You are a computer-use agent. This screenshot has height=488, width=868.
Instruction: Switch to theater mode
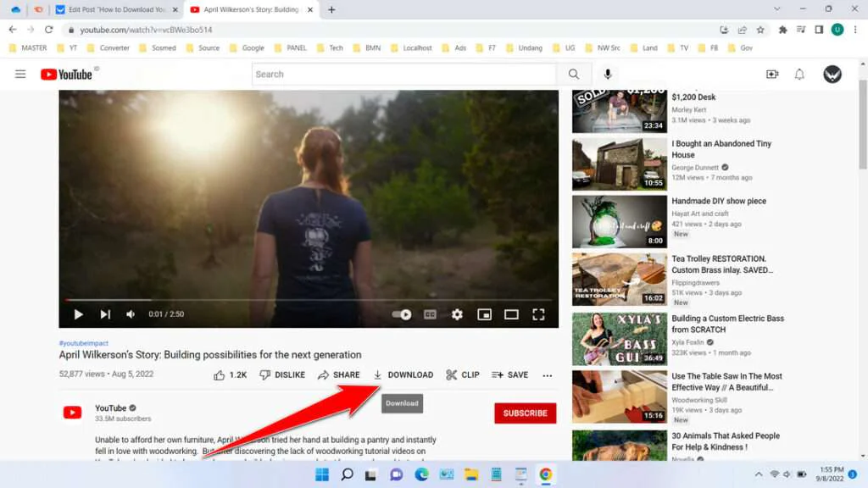[511, 313]
